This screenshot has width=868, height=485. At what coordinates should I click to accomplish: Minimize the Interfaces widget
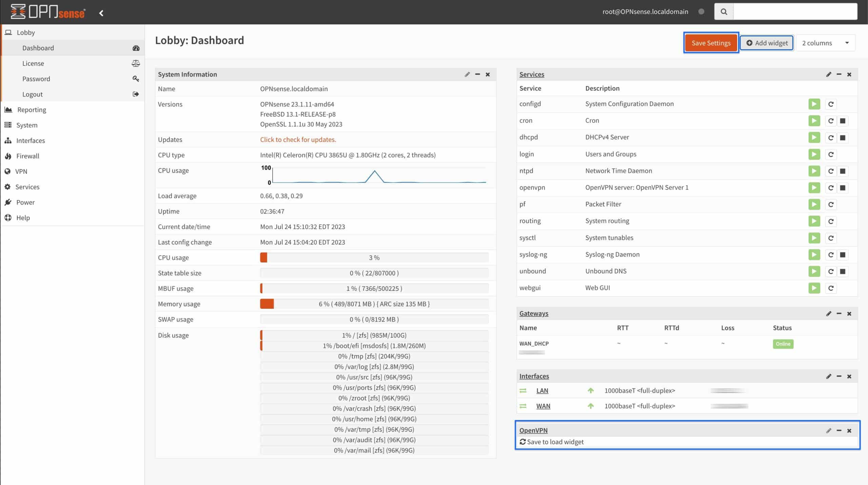coord(839,376)
